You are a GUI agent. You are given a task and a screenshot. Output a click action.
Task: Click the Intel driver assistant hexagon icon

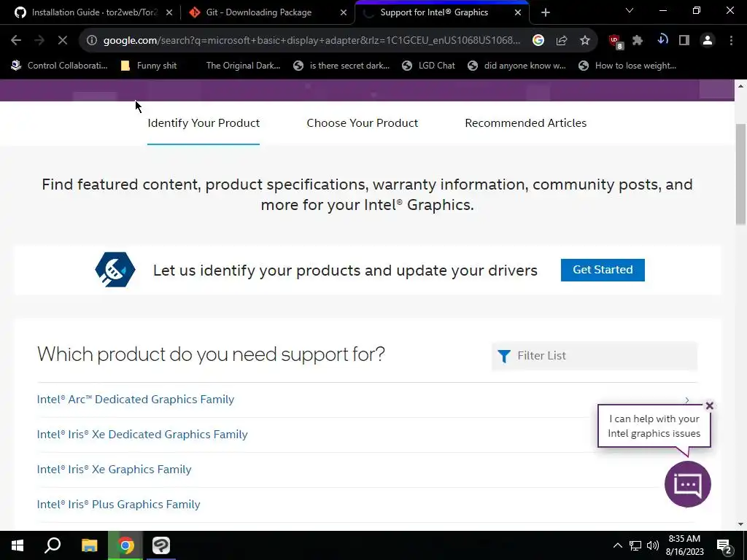pyautogui.click(x=115, y=270)
